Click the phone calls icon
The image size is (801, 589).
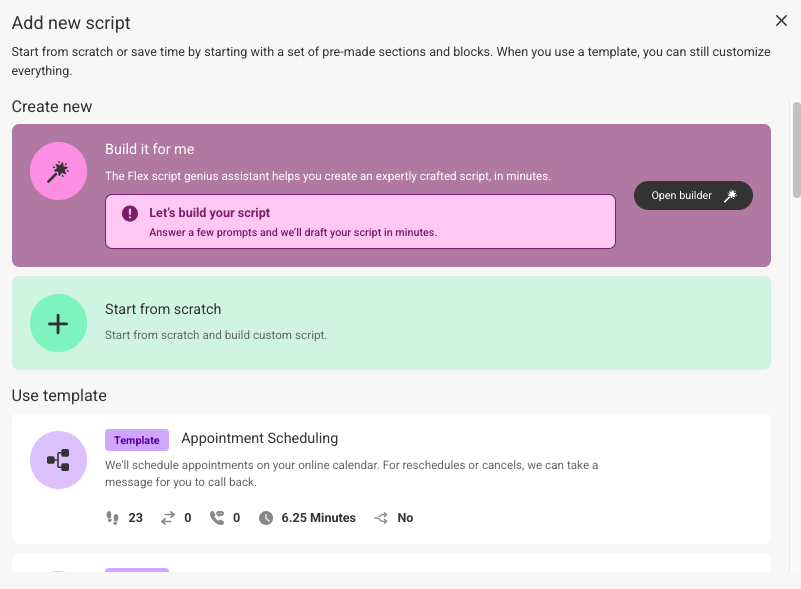click(217, 518)
